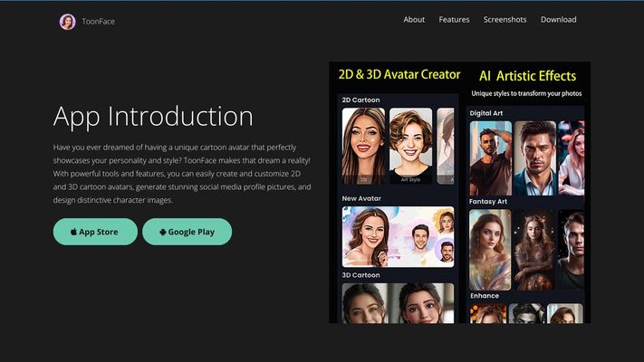Click the Google Play download button
The image size is (644, 362).
[187, 232]
